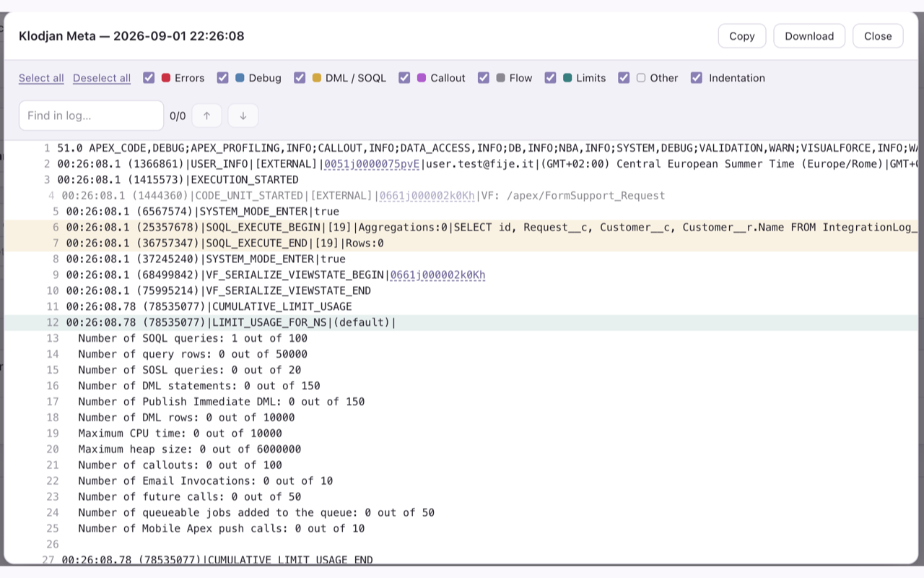Viewport: 924px width, 578px height.
Task: Toggle the Errors filter checkbox
Action: tap(149, 78)
